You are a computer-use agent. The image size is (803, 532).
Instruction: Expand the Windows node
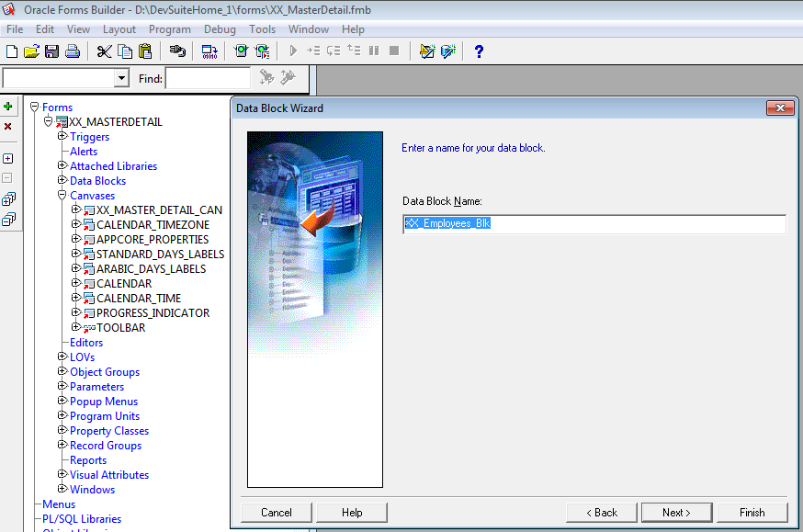coord(62,489)
